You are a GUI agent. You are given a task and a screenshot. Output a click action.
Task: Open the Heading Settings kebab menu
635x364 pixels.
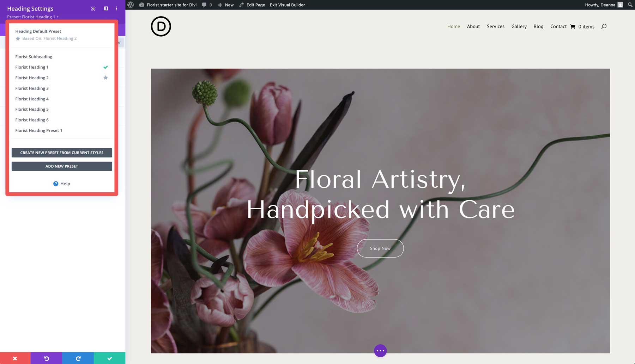[116, 8]
